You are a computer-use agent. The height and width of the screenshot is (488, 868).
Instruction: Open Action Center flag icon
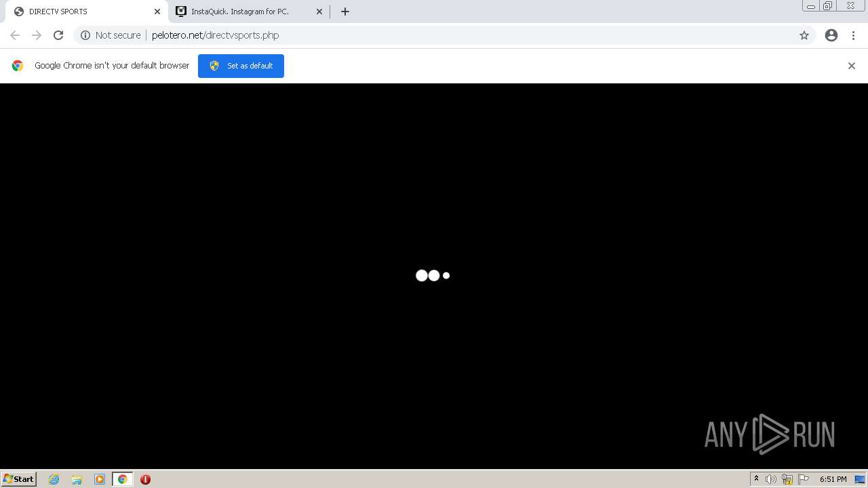pyautogui.click(x=804, y=479)
